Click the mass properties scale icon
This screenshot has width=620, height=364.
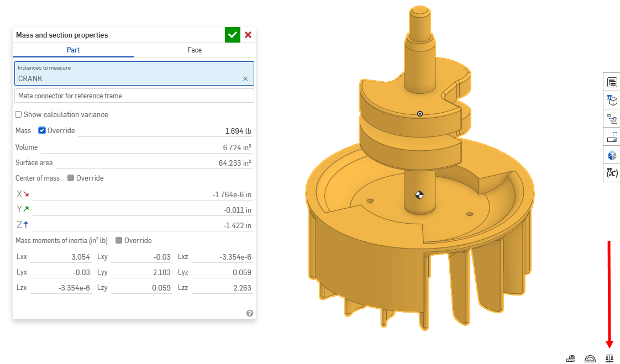(610, 358)
